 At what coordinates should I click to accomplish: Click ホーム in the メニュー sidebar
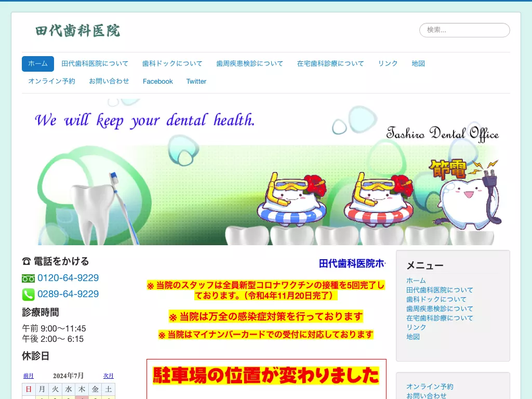click(x=416, y=281)
